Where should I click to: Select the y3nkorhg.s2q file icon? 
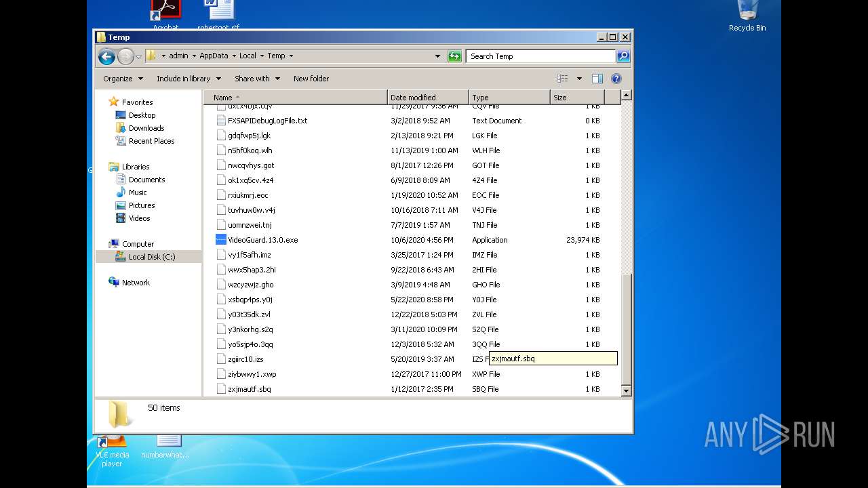[x=220, y=329]
